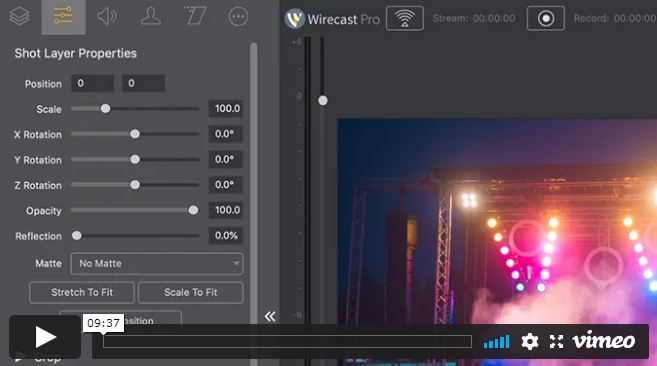
Task: Select the Shot Layer Properties sliders tab
Action: pos(63,17)
